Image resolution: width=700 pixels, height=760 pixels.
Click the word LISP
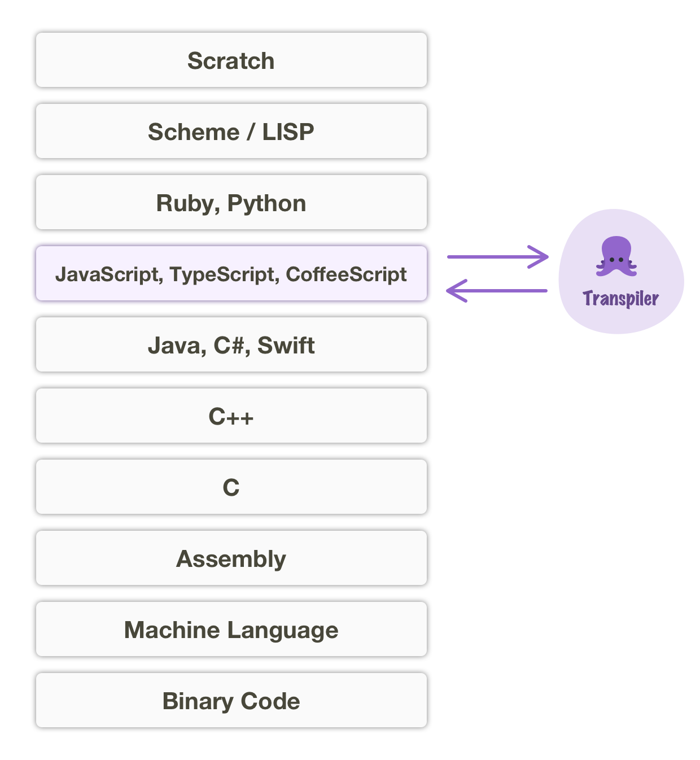(288, 132)
